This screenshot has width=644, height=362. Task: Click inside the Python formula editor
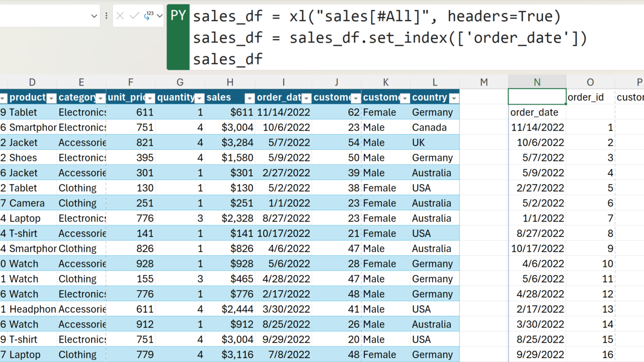[x=403, y=38]
